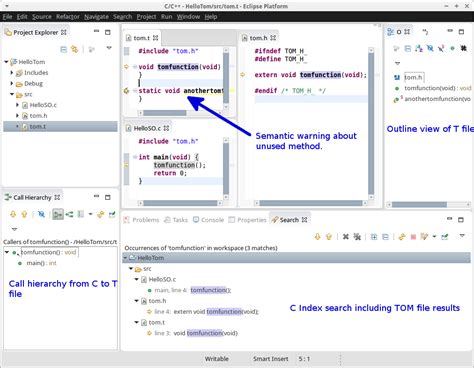Select tom.h file in Project Explorer
The width and height of the screenshot is (474, 368).
point(38,116)
